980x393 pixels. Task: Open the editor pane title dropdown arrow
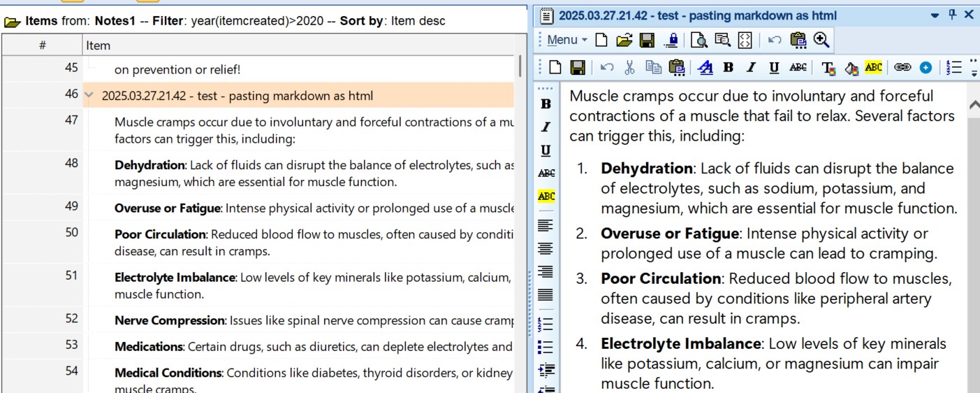(x=935, y=15)
